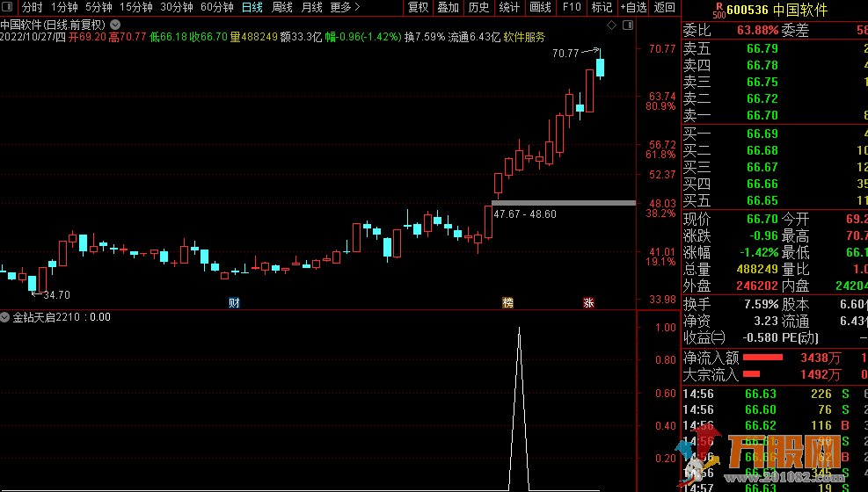Open dropdown beside 中国软件(日线.前复权) title
The width and height of the screenshot is (868, 492).
coord(115,25)
